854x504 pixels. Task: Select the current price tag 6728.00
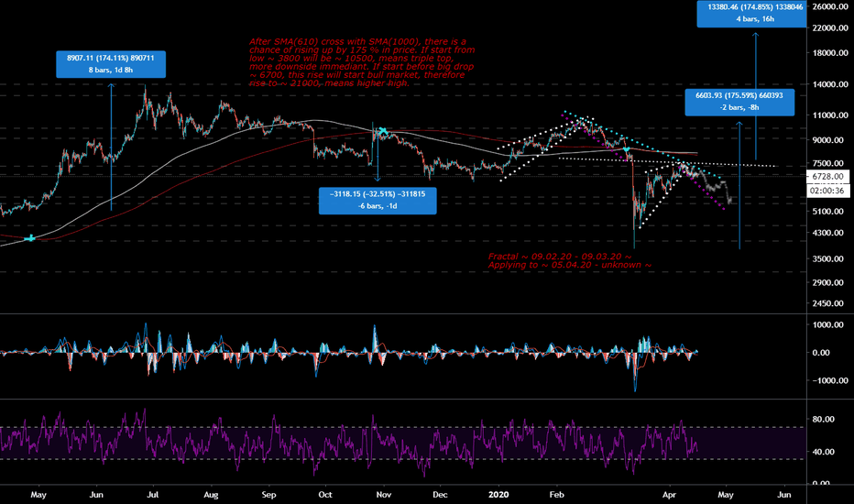tap(827, 177)
